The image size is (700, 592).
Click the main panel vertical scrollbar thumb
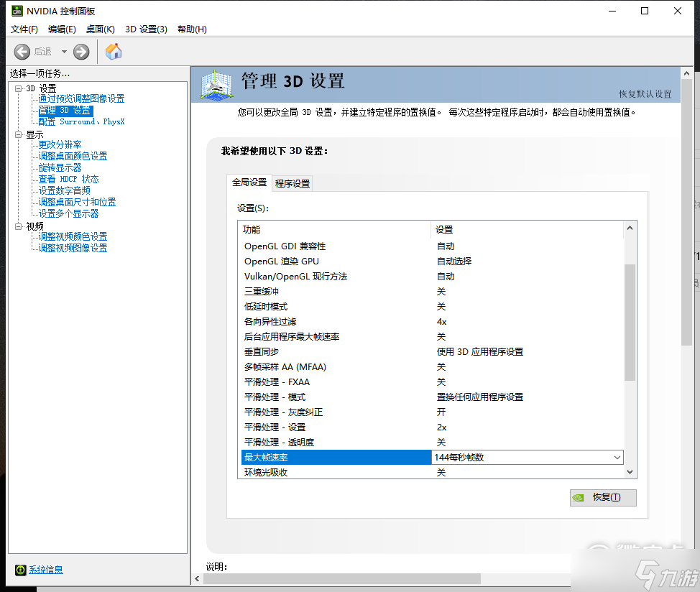pos(686,213)
